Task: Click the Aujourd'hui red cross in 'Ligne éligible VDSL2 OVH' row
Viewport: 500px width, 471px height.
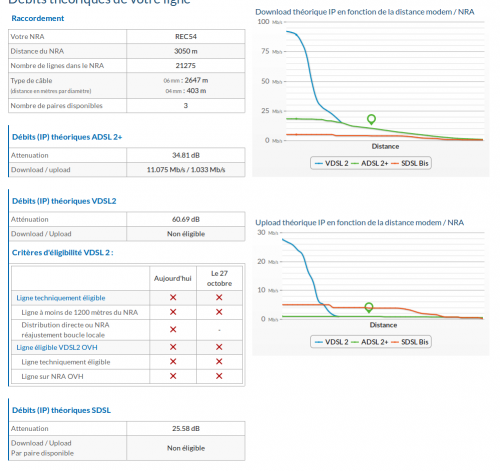Action: click(x=173, y=347)
